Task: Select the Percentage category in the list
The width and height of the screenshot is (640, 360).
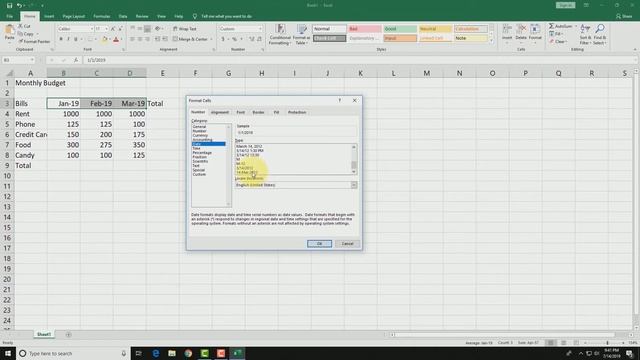Action: point(202,153)
